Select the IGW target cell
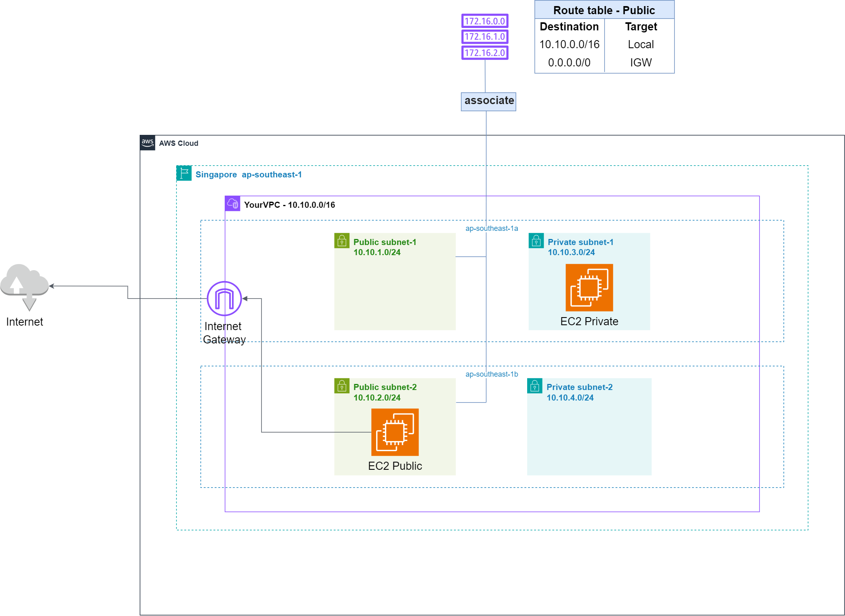Viewport: 845px width, 616px height. pos(641,63)
